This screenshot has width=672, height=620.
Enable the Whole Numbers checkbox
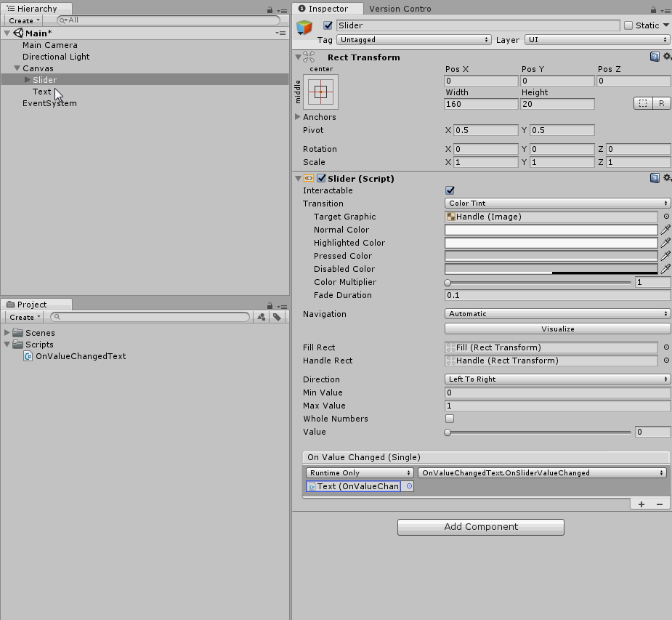click(x=450, y=419)
